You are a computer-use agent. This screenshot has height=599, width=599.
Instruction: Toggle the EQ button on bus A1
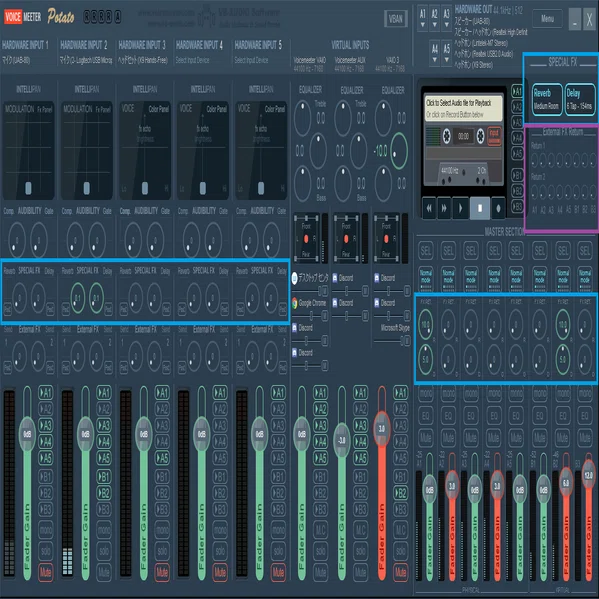pos(426,415)
